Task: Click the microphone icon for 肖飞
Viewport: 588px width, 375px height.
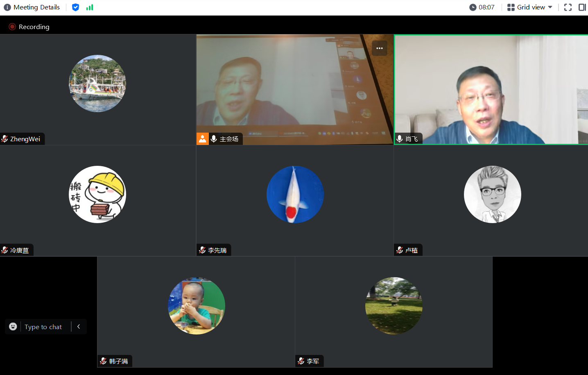Action: pyautogui.click(x=400, y=139)
